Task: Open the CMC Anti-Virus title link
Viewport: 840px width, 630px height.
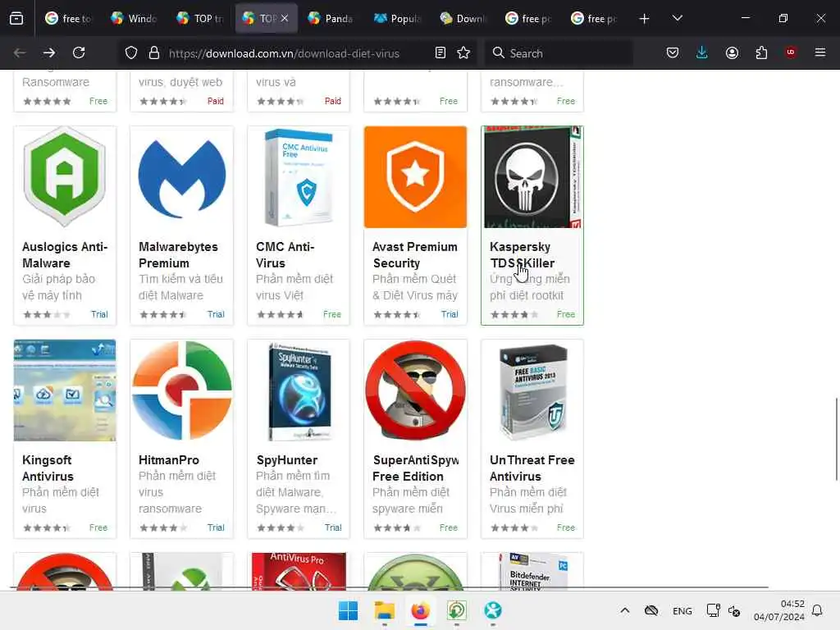Action: 285,255
